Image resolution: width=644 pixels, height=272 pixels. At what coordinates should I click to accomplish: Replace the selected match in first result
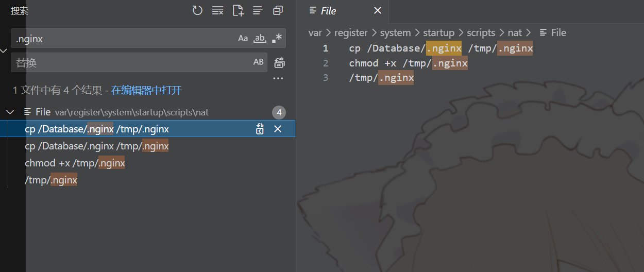(260, 129)
